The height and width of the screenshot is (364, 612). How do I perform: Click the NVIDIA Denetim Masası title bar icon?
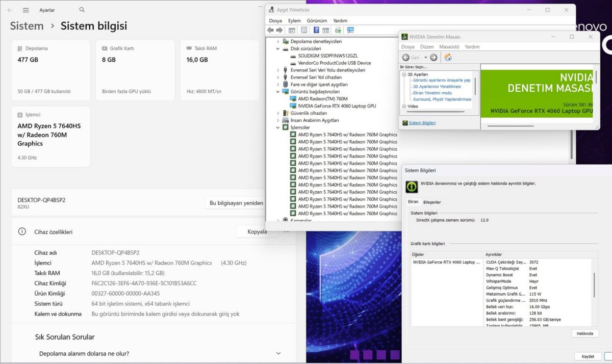pos(404,37)
